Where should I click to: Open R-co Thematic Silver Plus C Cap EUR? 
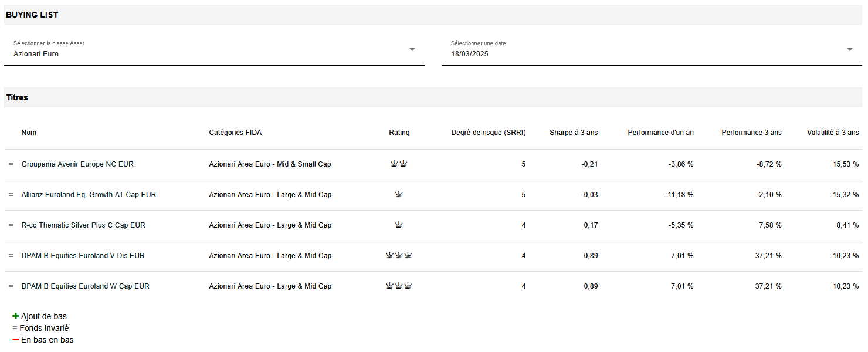click(x=83, y=225)
